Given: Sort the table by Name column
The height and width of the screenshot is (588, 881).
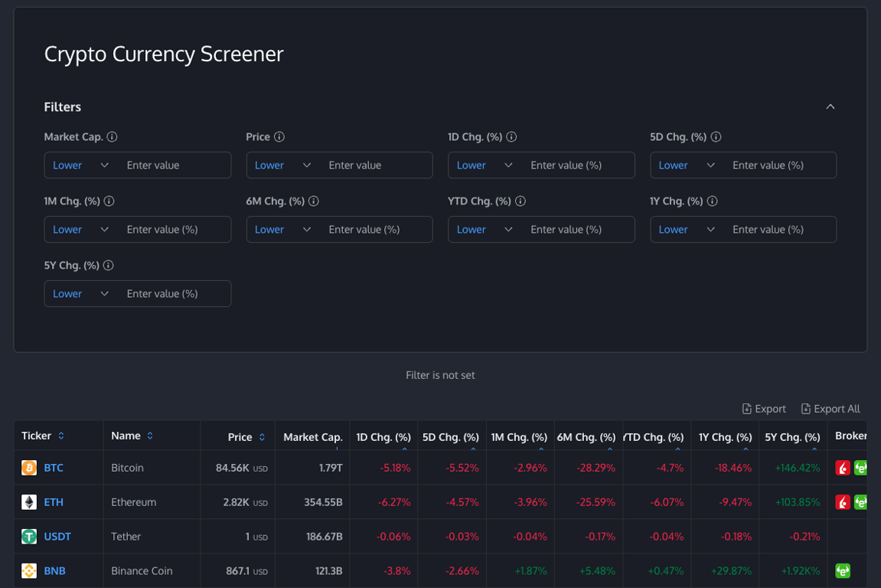Looking at the screenshot, I should point(150,436).
